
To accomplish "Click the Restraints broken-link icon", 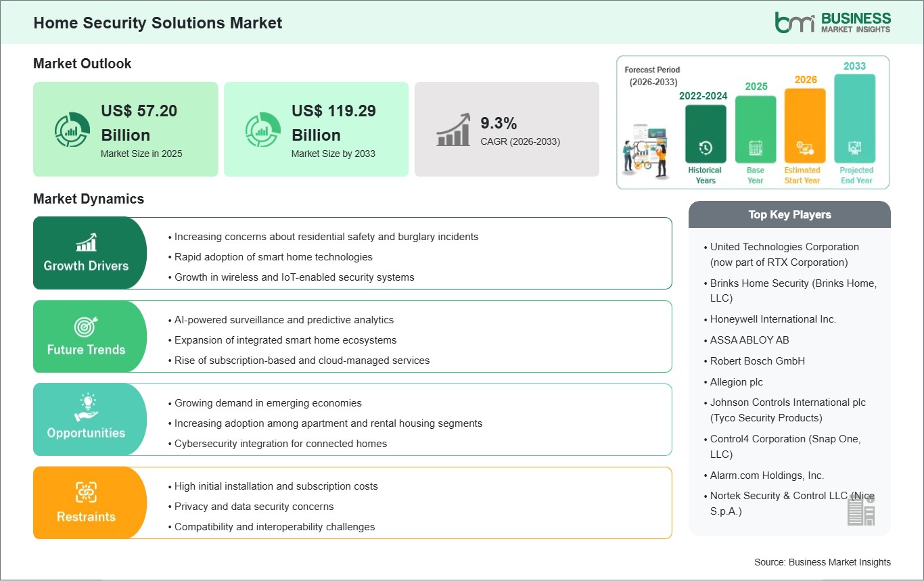I will point(86,492).
